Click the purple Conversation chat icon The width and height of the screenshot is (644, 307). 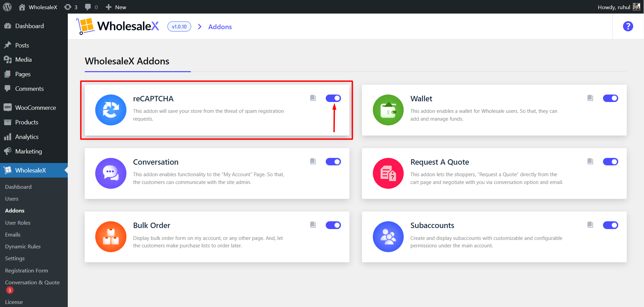coord(111,173)
